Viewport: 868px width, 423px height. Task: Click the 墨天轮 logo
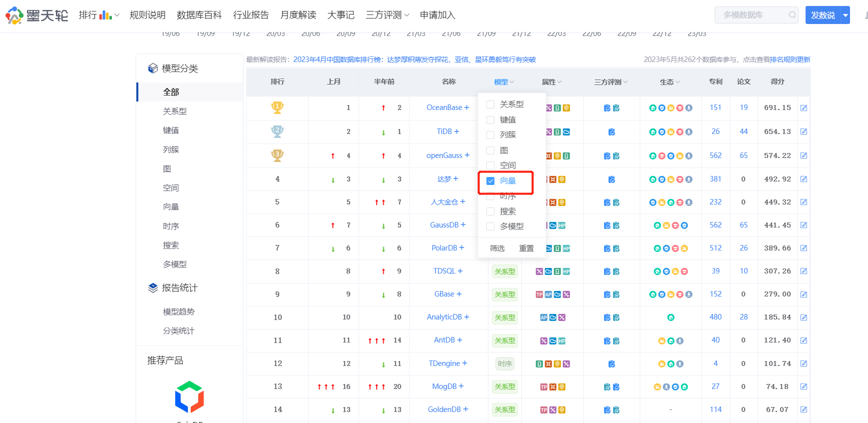[36, 15]
